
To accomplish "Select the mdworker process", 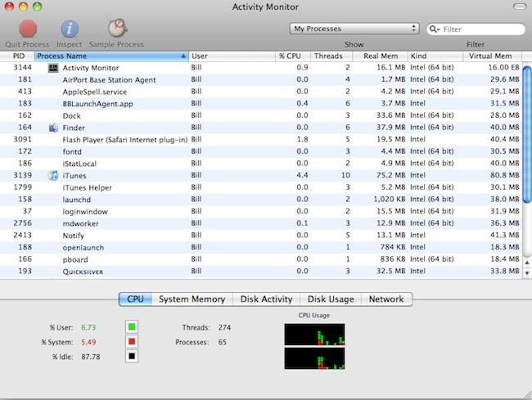I will click(260, 223).
